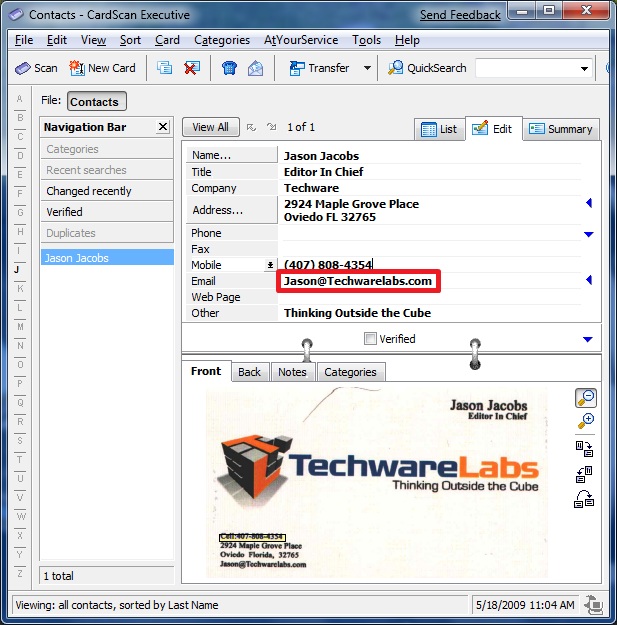Open the View menu
The height and width of the screenshot is (625, 617).
(93, 40)
